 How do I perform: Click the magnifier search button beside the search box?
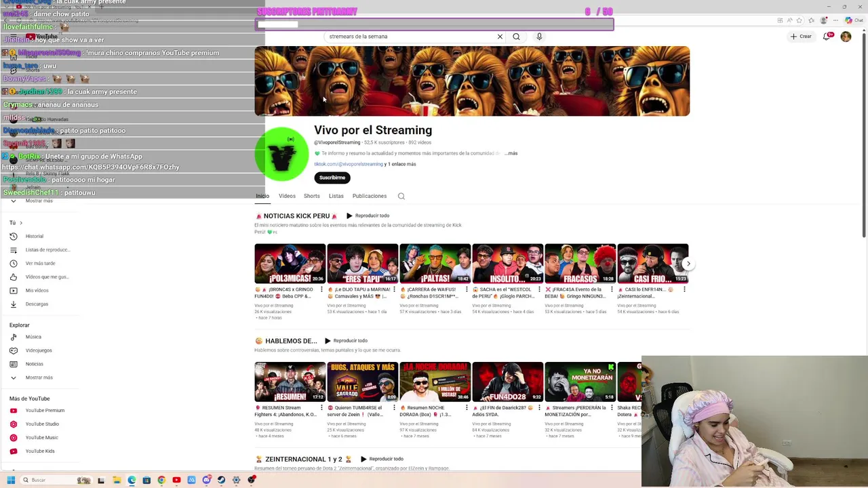(516, 37)
